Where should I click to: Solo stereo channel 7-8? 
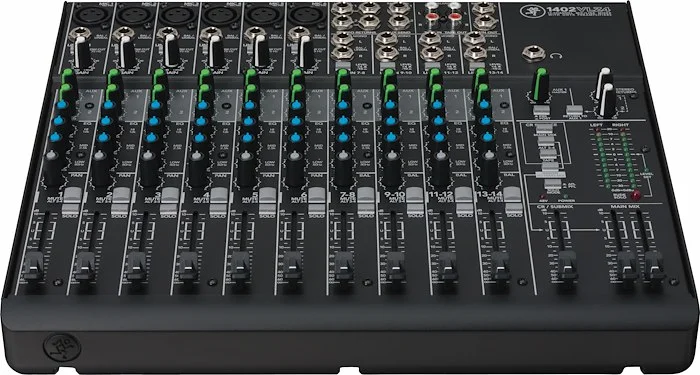pyautogui.click(x=366, y=210)
